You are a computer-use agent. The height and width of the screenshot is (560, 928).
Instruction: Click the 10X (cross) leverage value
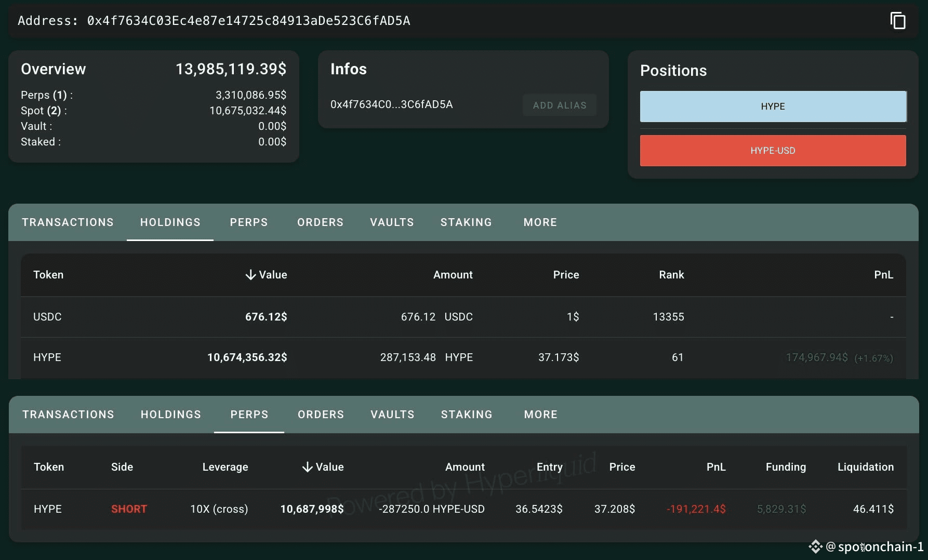(219, 509)
